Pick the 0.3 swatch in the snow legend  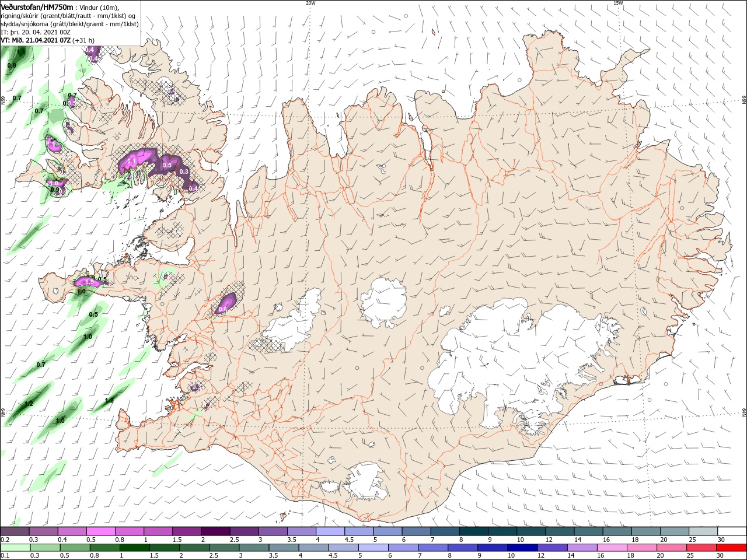click(x=43, y=531)
